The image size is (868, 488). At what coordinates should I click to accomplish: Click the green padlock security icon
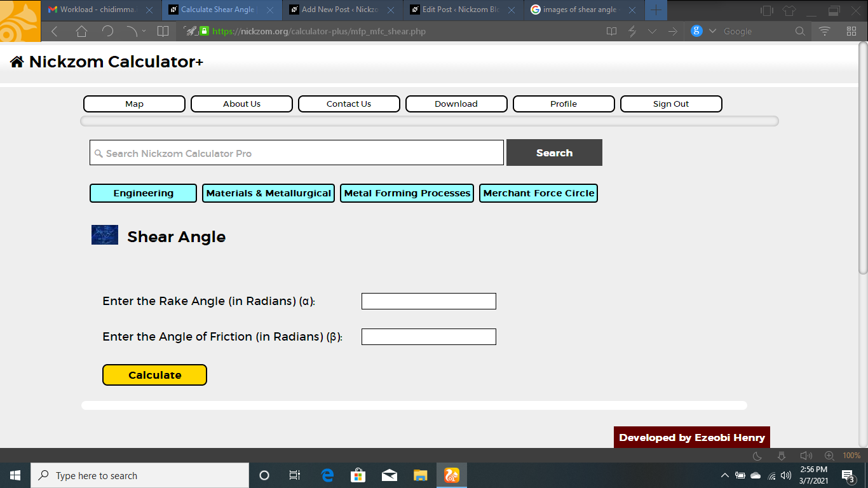(x=204, y=30)
